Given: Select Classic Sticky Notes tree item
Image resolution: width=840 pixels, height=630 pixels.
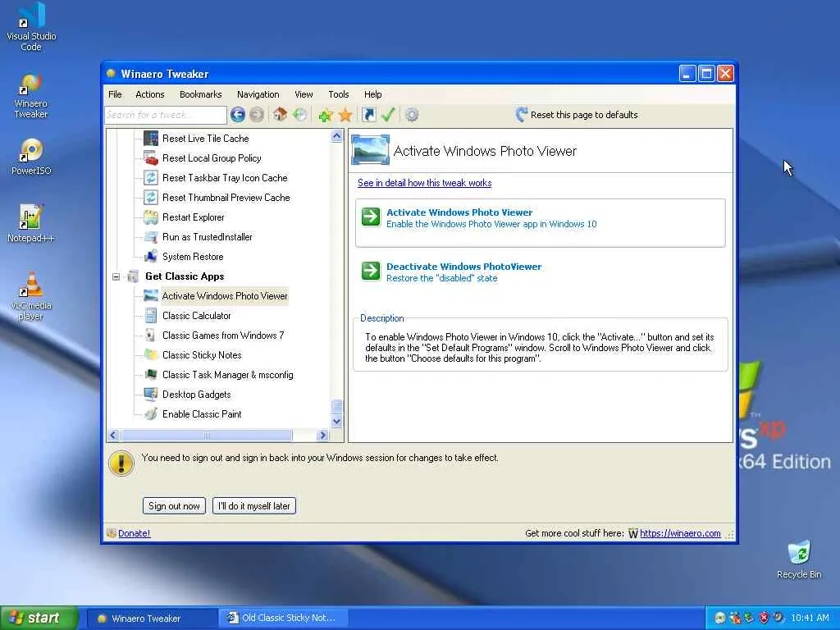Looking at the screenshot, I should [x=202, y=355].
